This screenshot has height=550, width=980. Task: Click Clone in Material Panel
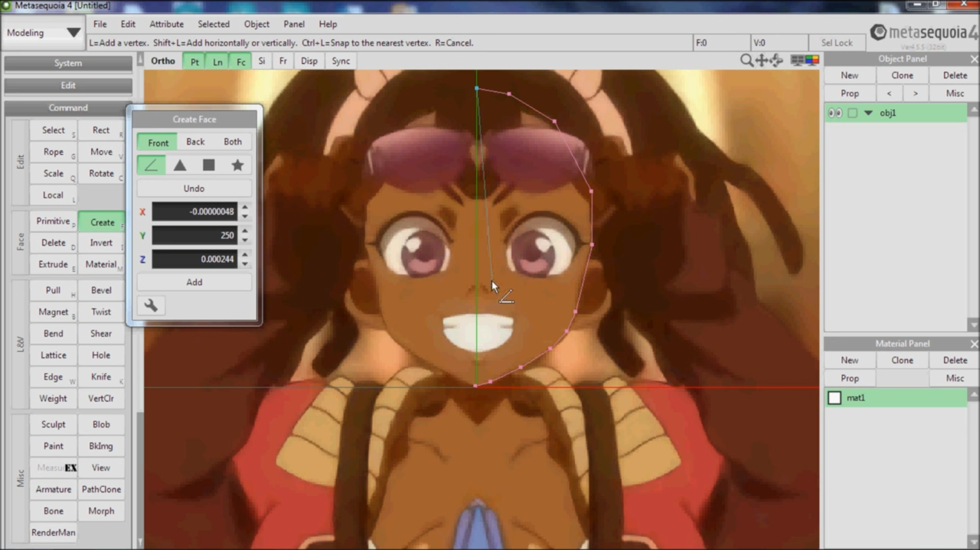click(x=902, y=361)
